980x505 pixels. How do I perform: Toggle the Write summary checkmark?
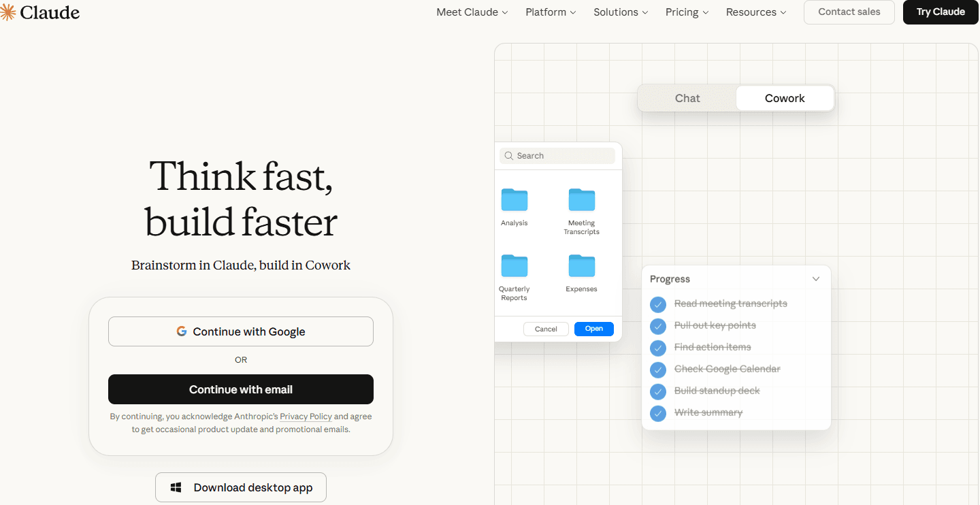tap(657, 413)
